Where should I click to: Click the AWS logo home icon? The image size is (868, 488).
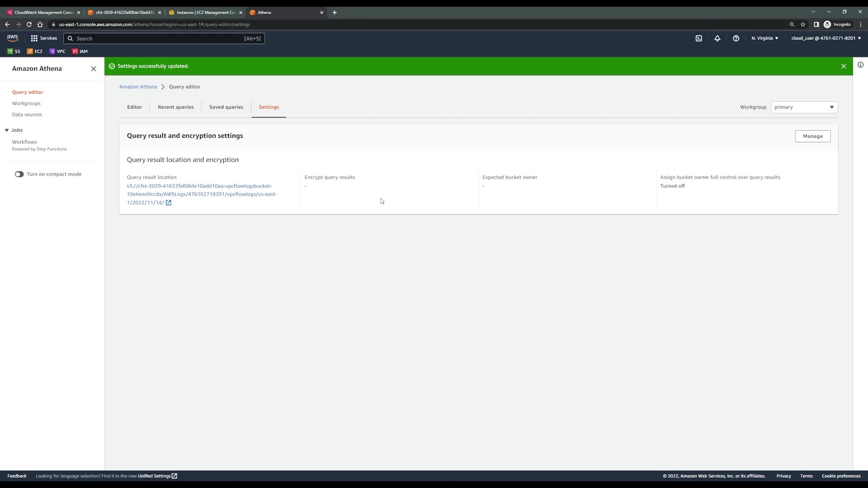click(12, 38)
